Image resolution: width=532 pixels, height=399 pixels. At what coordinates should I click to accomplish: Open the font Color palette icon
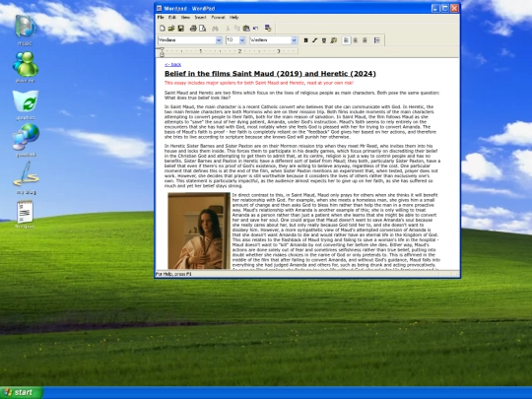click(334, 40)
